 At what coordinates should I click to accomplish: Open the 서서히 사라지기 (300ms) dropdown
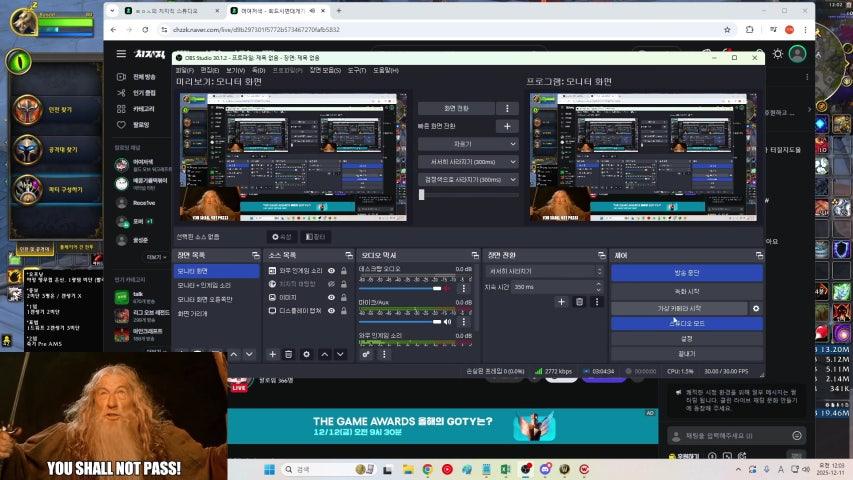468,162
